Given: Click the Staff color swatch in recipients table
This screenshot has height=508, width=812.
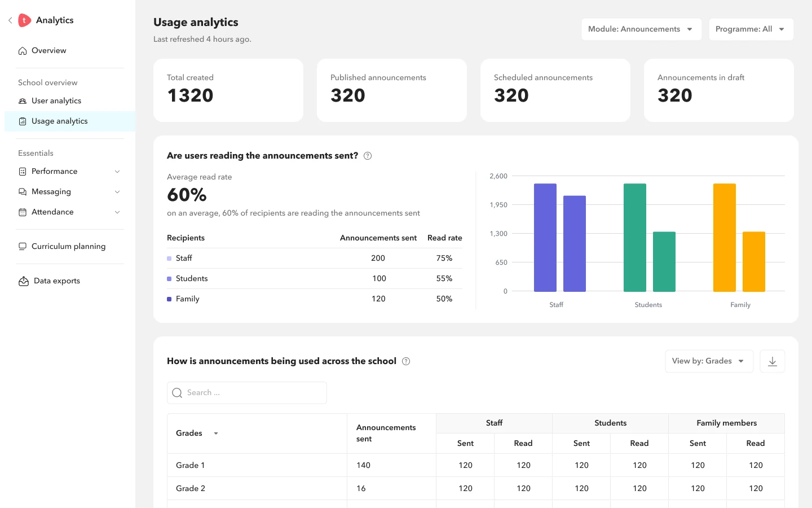Looking at the screenshot, I should pos(169,259).
